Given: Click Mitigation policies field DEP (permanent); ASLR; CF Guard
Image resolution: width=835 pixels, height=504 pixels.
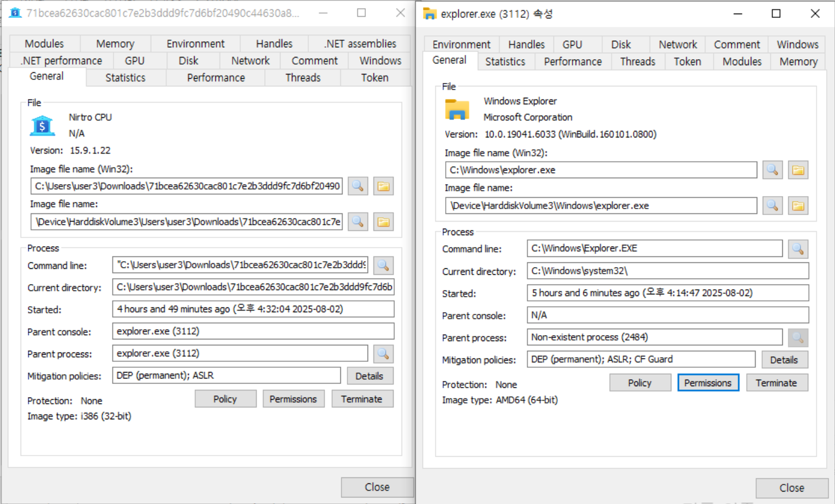Looking at the screenshot, I should (x=641, y=360).
